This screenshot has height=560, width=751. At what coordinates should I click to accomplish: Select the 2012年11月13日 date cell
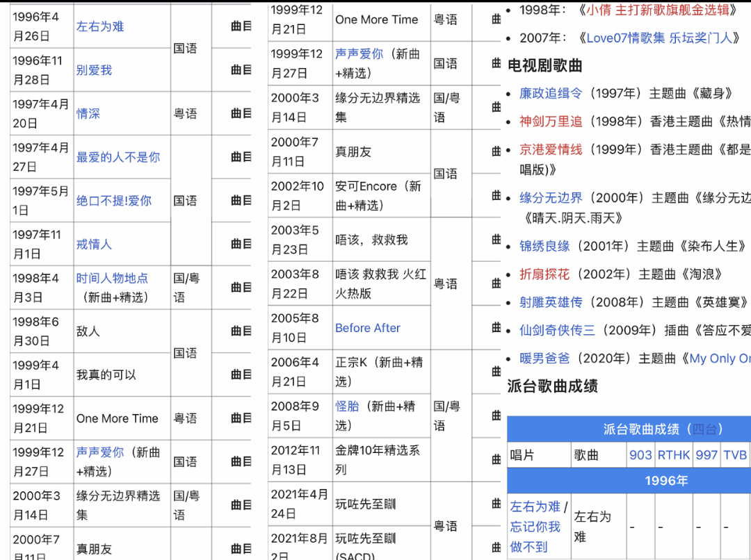point(300,460)
